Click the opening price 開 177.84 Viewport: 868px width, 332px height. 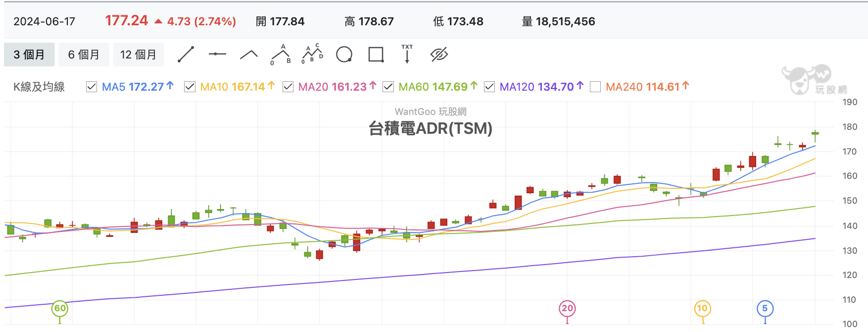tap(280, 22)
